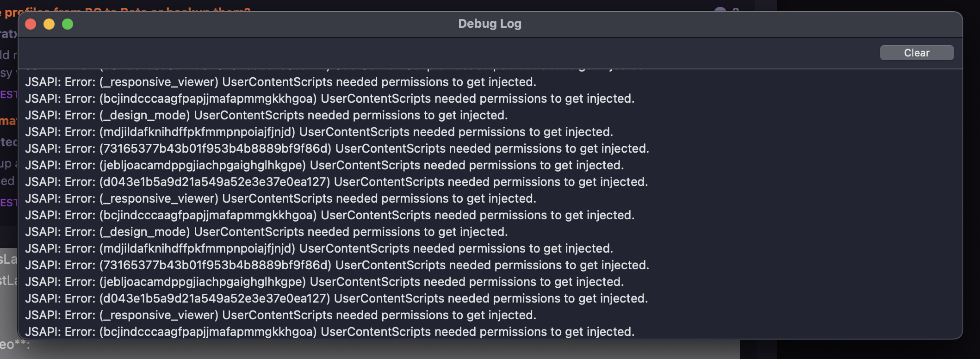Close the Debug Log window
The height and width of the screenshot is (359, 980).
pyautogui.click(x=31, y=24)
